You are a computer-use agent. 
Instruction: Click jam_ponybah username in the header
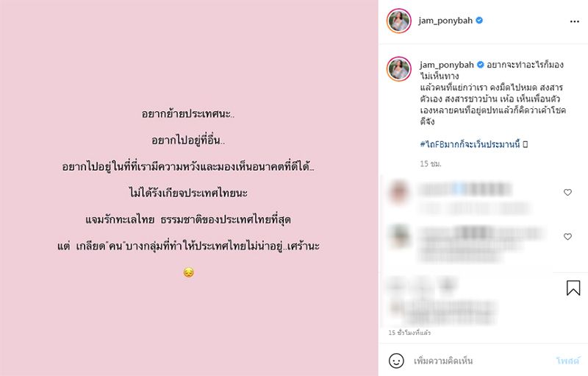pyautogui.click(x=445, y=21)
